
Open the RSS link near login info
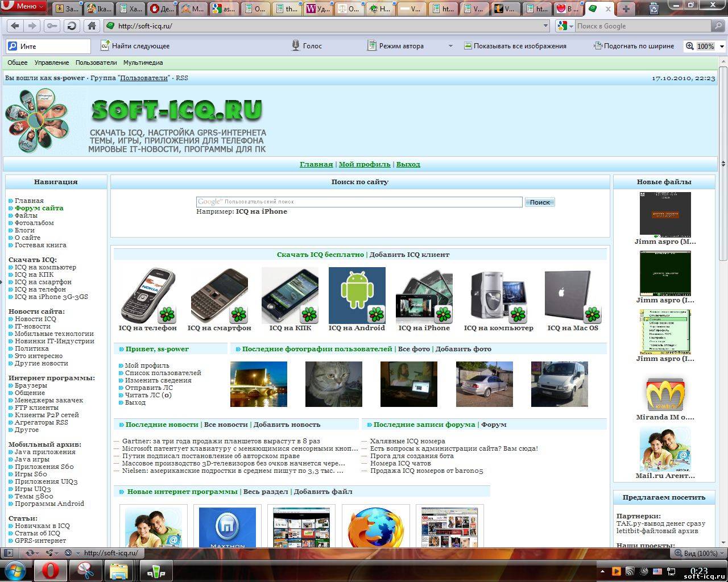tap(181, 78)
